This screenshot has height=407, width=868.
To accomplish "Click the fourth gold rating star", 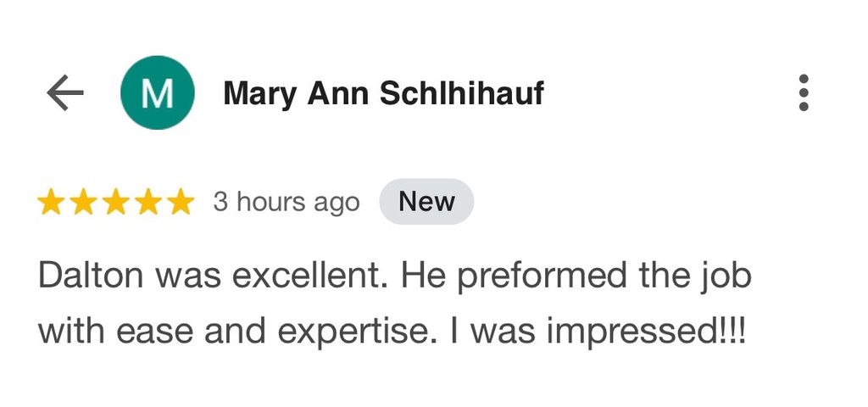I will (147, 203).
